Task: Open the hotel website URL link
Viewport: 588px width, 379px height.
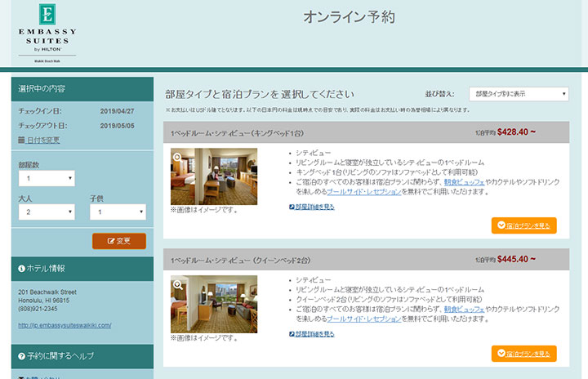Action: pyautogui.click(x=65, y=325)
